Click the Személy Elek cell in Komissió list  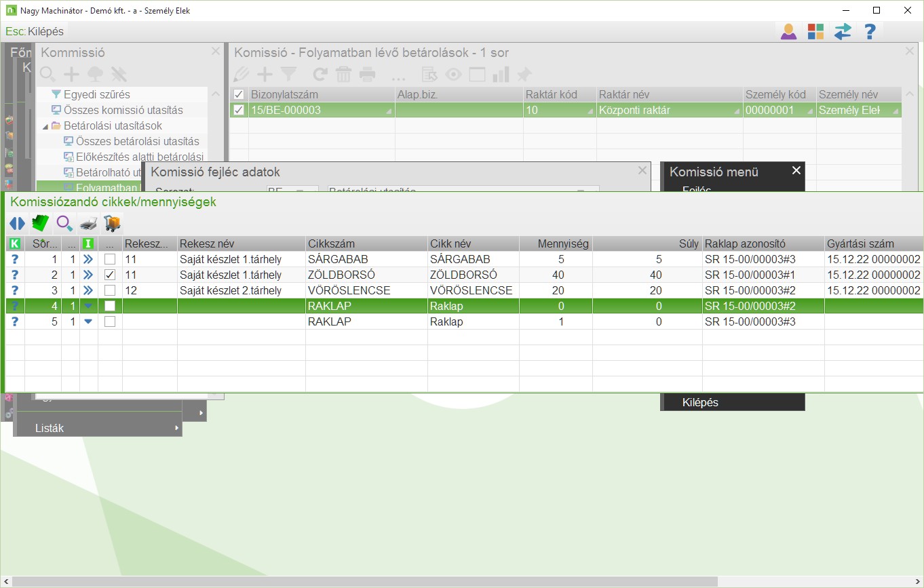point(859,110)
